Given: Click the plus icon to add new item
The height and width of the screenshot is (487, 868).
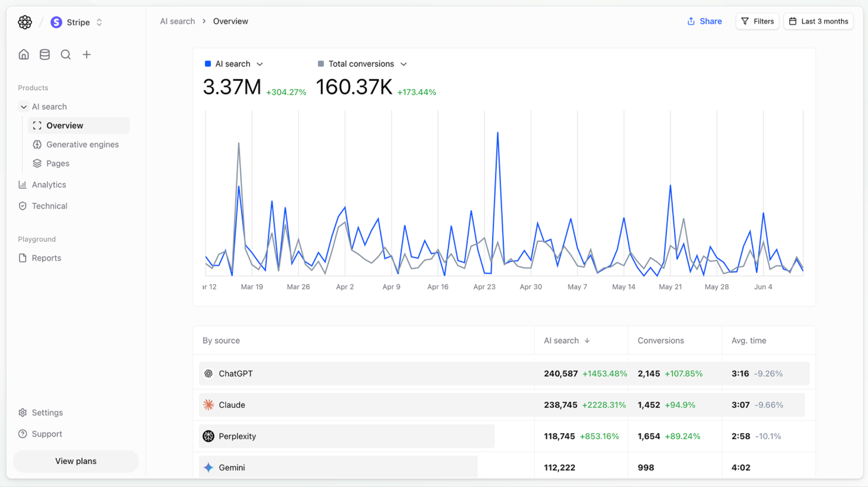Looking at the screenshot, I should (x=86, y=54).
